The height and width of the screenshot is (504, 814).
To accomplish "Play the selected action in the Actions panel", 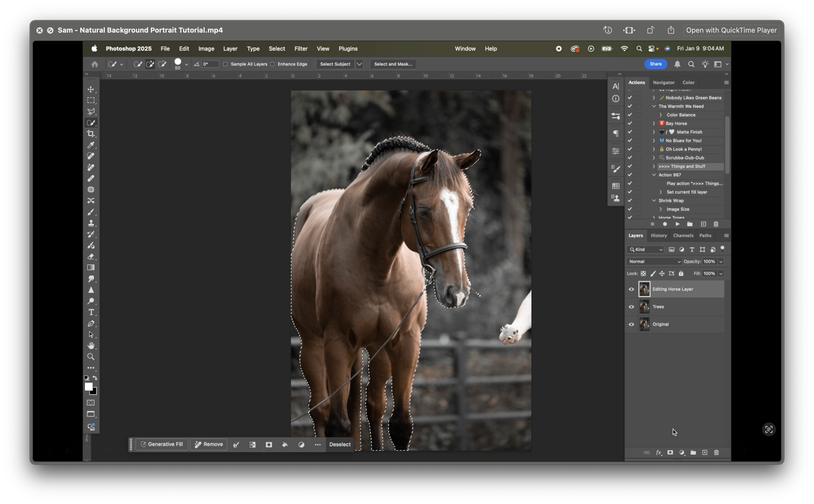I will [678, 224].
